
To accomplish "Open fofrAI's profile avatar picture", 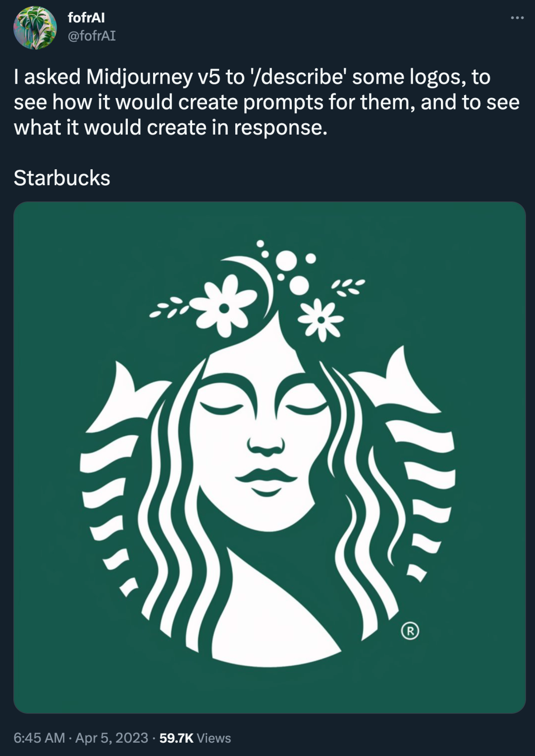I will (35, 28).
